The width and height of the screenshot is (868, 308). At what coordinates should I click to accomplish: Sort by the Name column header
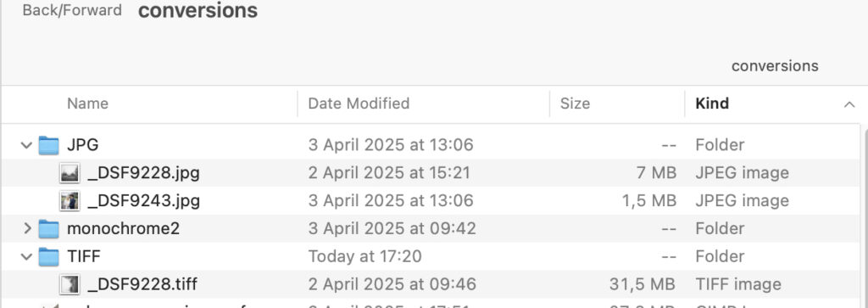(87, 104)
